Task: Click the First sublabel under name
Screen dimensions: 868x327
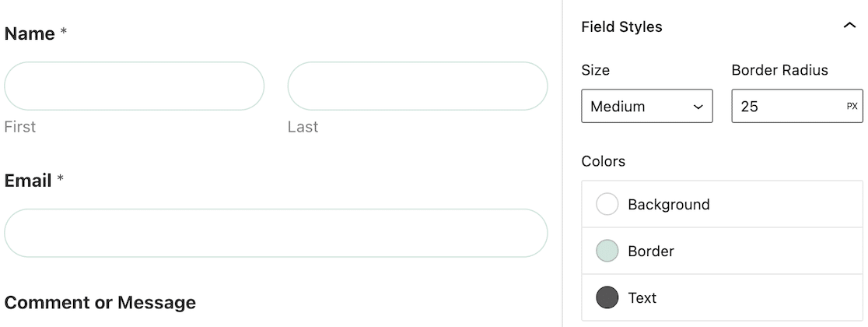Action: click(x=20, y=127)
